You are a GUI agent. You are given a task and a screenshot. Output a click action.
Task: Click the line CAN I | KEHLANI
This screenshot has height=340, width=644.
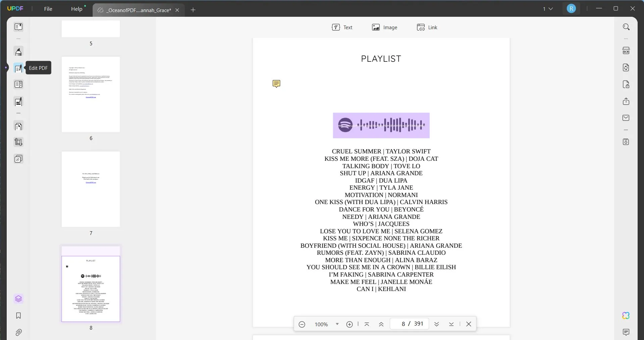pyautogui.click(x=381, y=289)
